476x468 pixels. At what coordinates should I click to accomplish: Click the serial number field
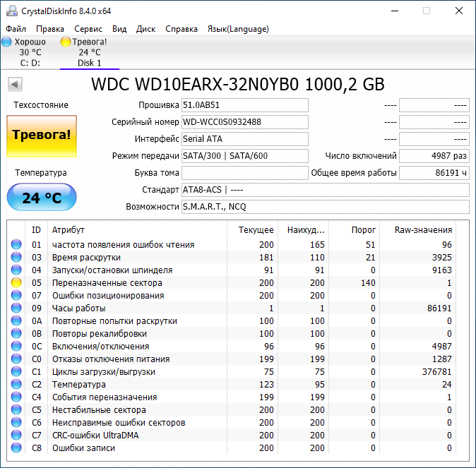point(244,122)
